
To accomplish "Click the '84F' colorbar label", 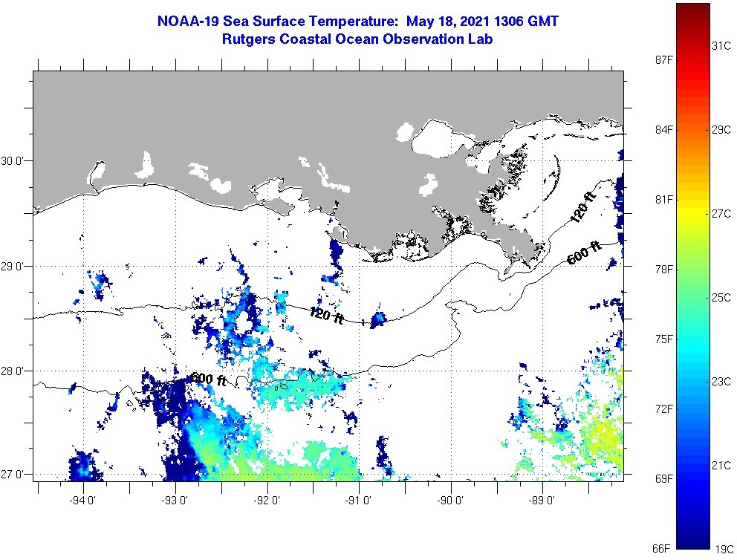I will (663, 130).
